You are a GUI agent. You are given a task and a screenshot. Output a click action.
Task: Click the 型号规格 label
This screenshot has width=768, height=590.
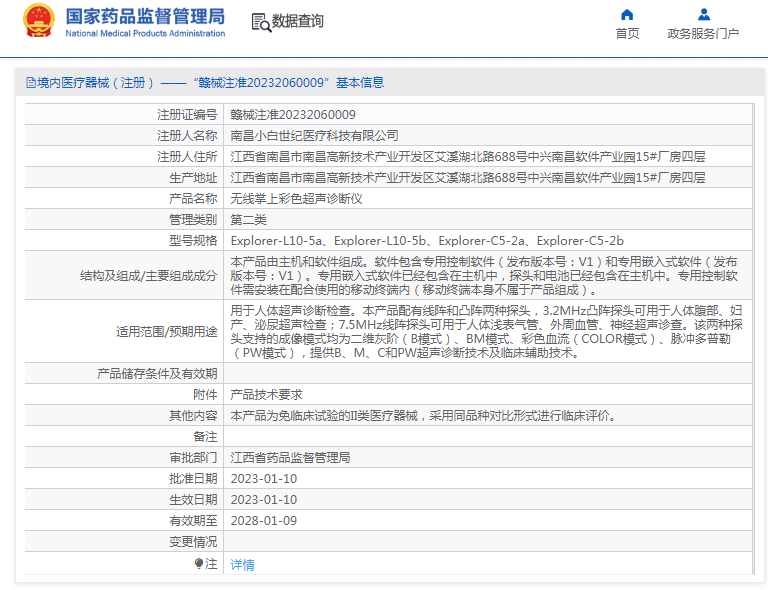tap(193, 241)
